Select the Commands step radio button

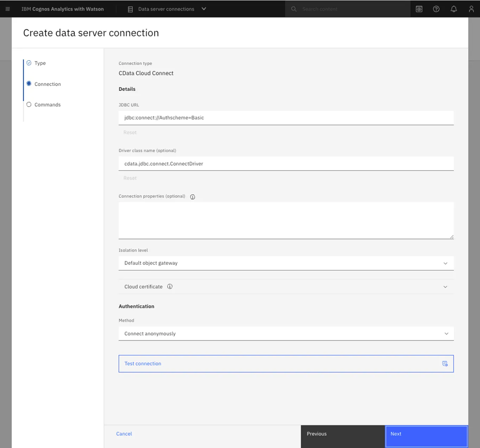[x=29, y=104]
